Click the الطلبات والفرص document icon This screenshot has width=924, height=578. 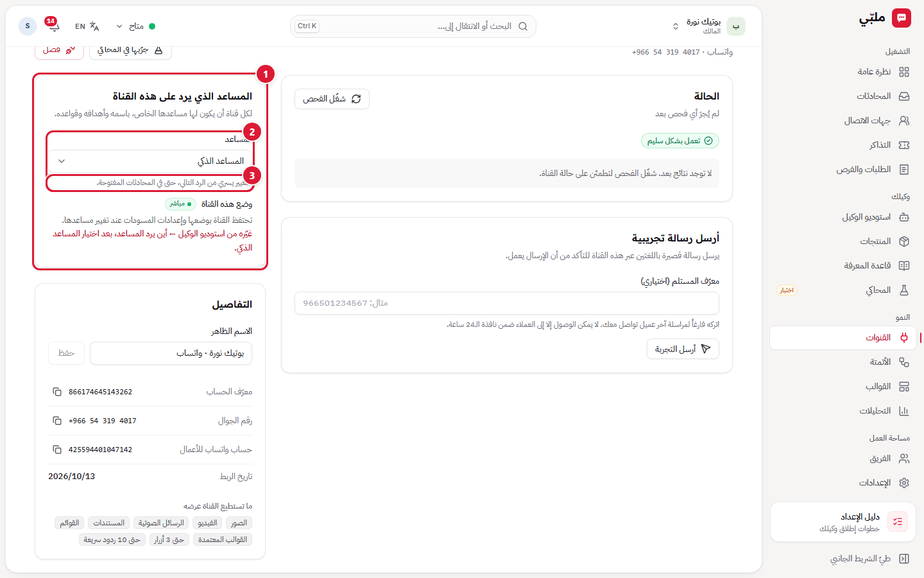pyautogui.click(x=904, y=170)
